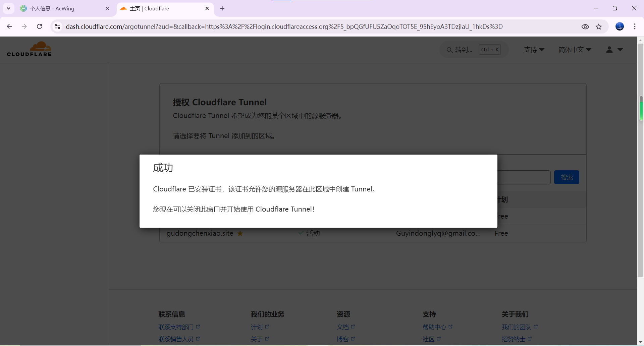
Task: Open a new browser tab
Action: tap(222, 8)
